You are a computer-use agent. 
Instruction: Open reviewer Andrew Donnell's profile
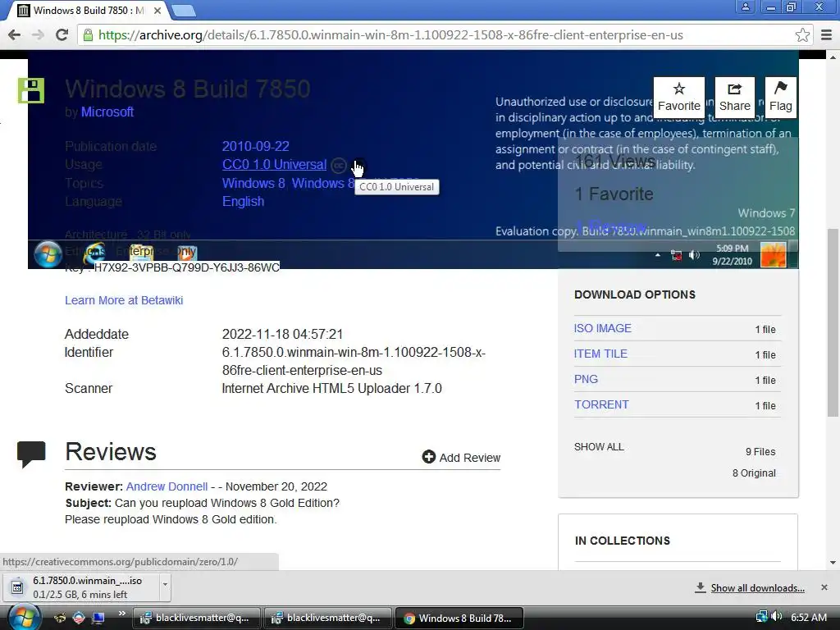pos(167,486)
